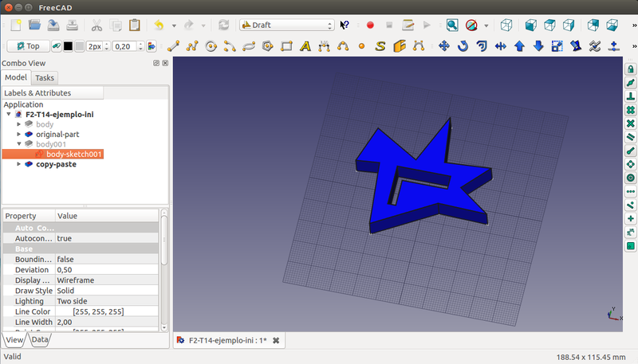The height and width of the screenshot is (364, 638).
Task: Collapse the body001 tree node
Action: 19,144
